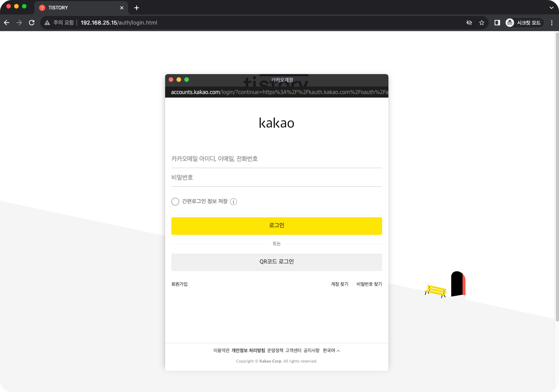Screen dimensions: 559x392
Task: Click the black door illustration
Action: 458,284
